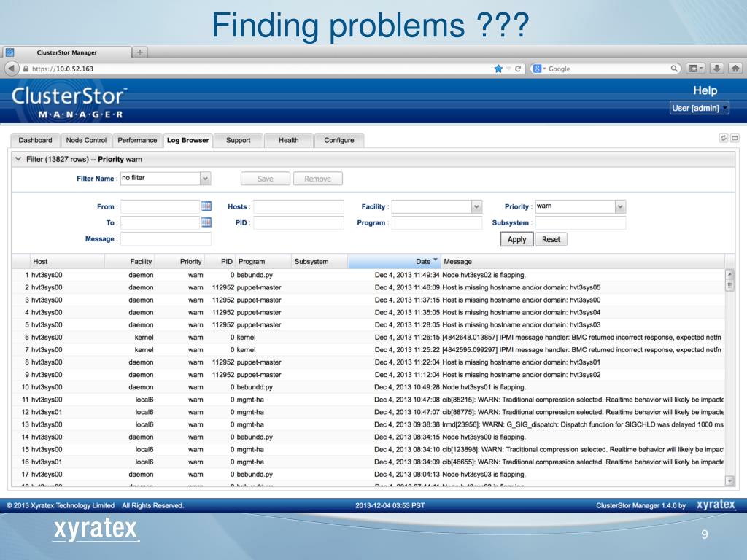Click the log table scrollbar up arrow
Image resolution: width=747 pixels, height=560 pixels.
coord(729,275)
